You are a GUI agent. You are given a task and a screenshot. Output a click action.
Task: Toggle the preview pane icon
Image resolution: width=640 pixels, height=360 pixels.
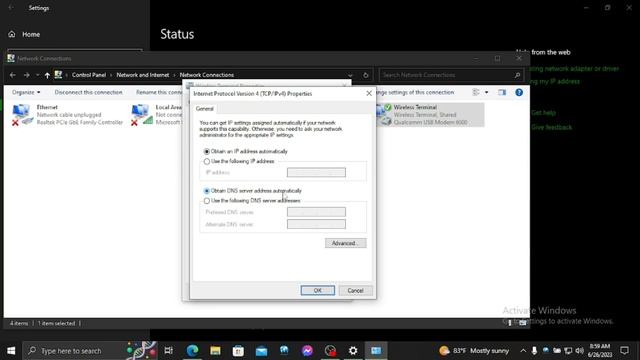pyautogui.click(x=502, y=92)
